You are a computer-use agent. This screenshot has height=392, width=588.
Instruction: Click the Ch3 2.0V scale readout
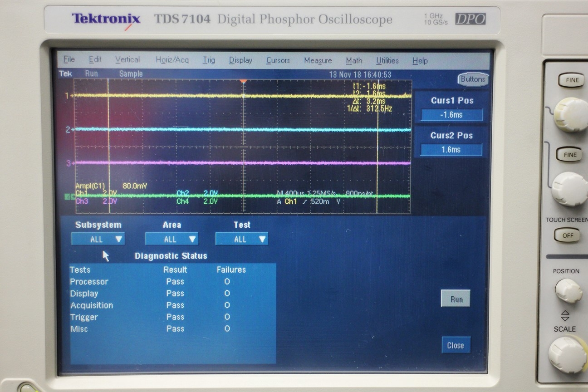[x=96, y=201]
